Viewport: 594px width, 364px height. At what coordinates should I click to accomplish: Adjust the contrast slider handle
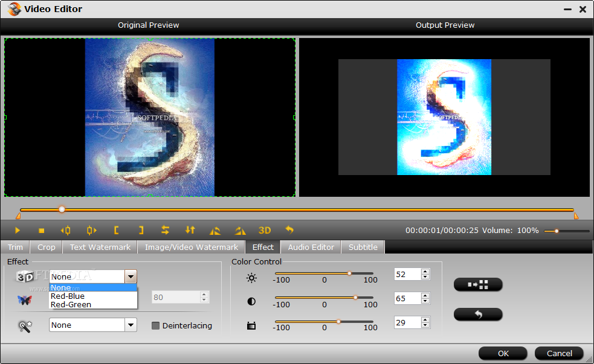[355, 298]
